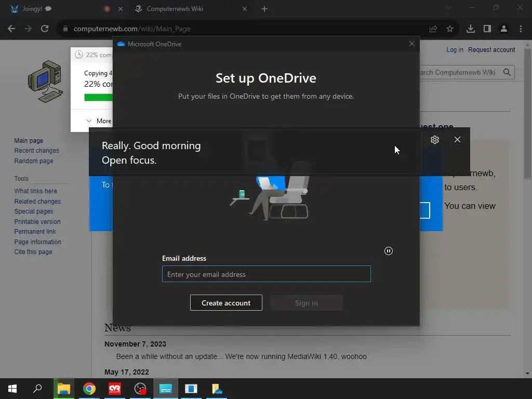Click the Computernewb Wiki computer logo
Screen dimensions: 532x399
click(46, 82)
